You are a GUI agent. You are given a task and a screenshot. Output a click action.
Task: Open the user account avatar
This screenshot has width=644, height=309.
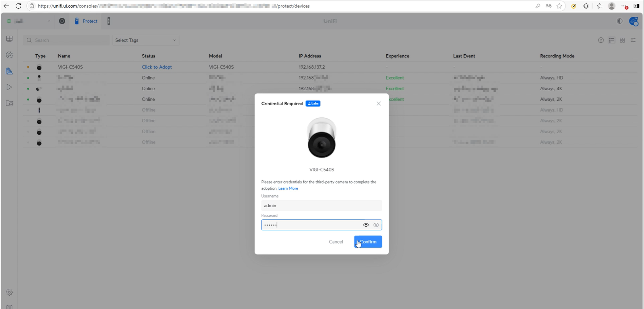(634, 21)
